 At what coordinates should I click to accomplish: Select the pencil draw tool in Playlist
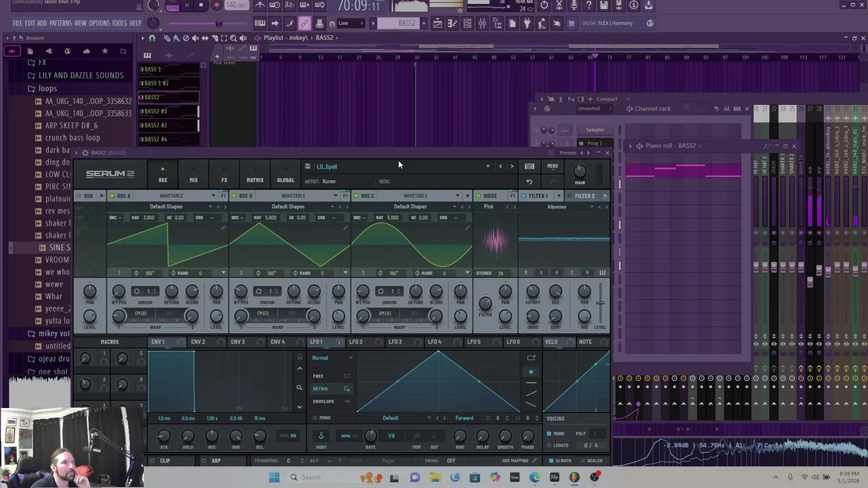coord(167,38)
